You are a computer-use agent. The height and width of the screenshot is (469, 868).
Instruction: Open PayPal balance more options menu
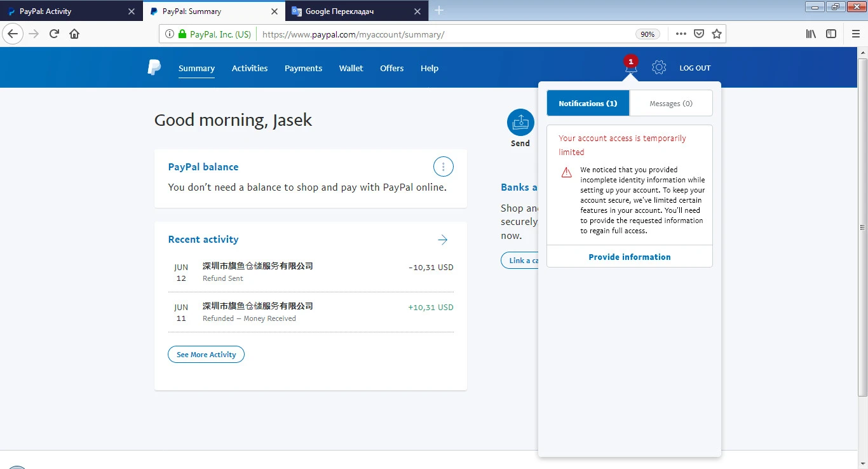444,167
